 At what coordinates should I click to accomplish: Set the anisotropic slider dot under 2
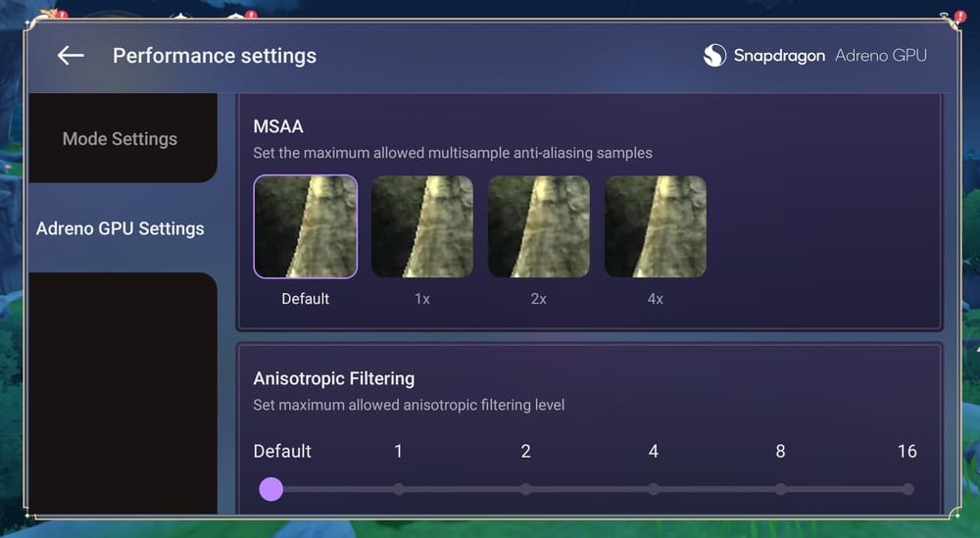526,489
